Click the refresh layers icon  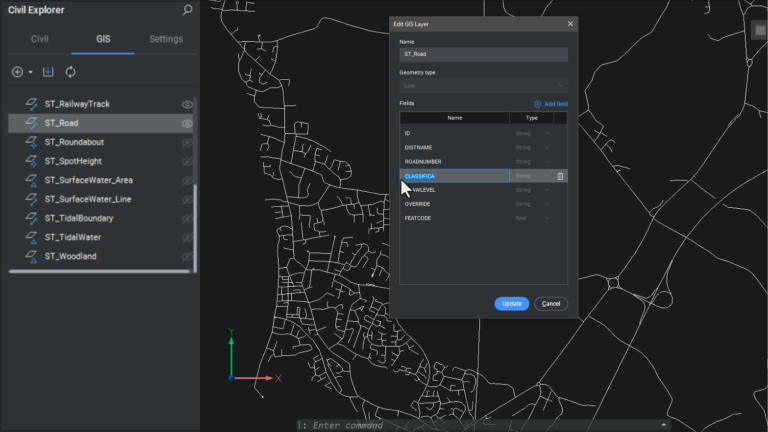pos(71,72)
